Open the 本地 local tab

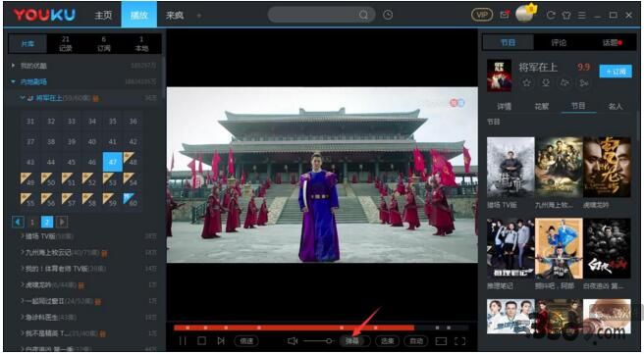coord(141,43)
